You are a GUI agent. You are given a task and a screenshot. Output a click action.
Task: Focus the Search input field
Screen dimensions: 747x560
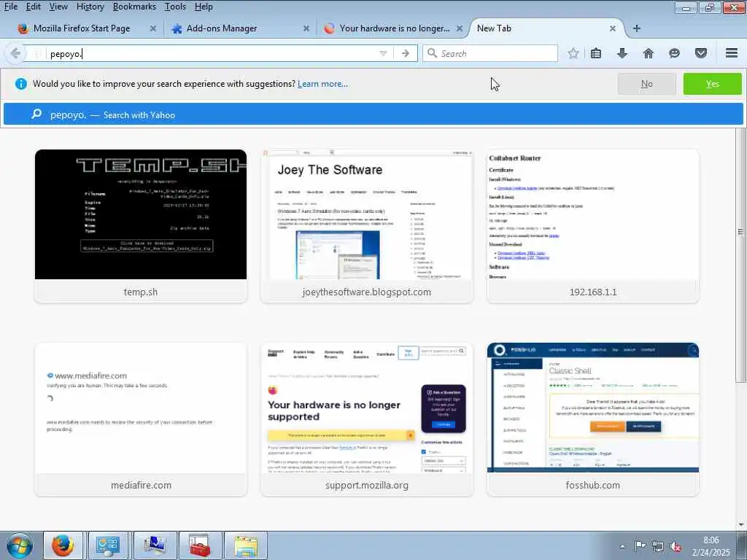coord(490,53)
